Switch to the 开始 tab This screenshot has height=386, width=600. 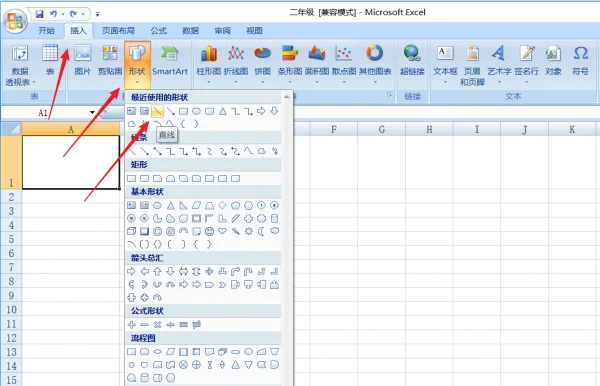(47, 31)
